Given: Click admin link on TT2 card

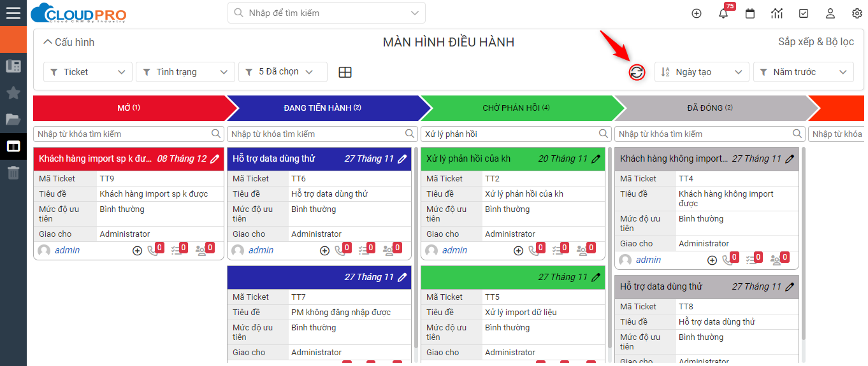Looking at the screenshot, I should (x=454, y=250).
